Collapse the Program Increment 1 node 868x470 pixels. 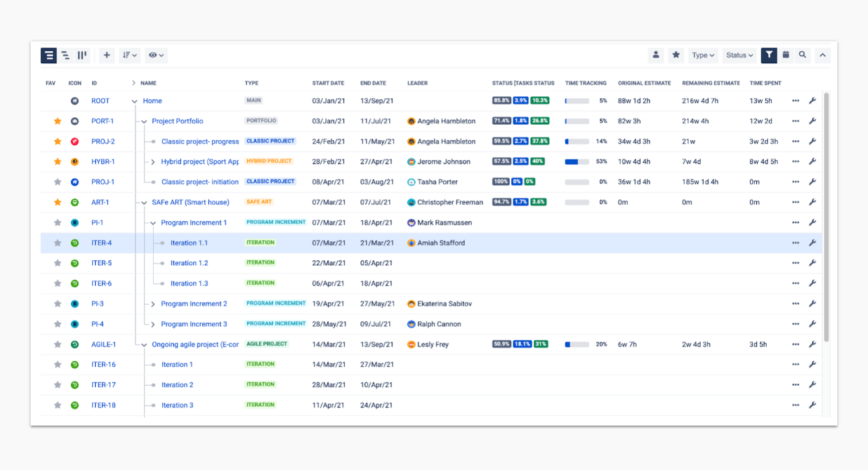point(153,223)
